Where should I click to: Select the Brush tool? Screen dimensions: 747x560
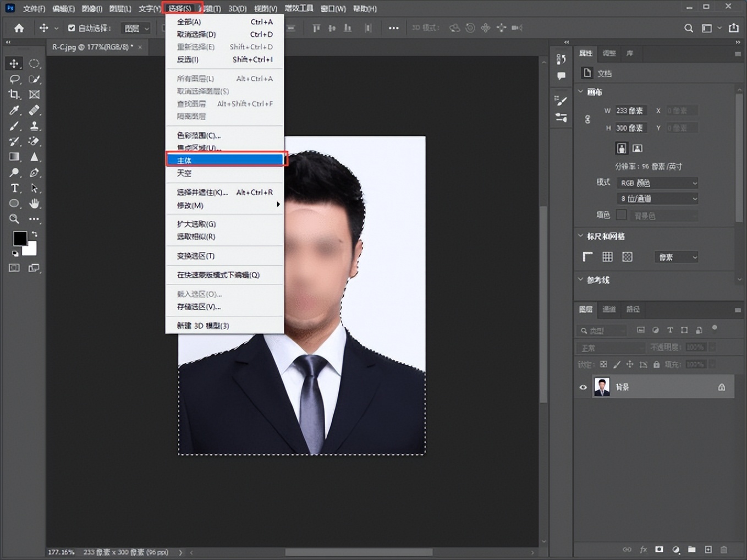[x=14, y=125]
